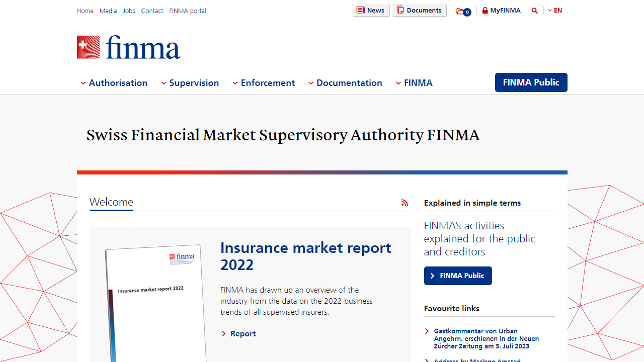Click the FINMA logo
The width and height of the screenshot is (644, 362).
(x=128, y=47)
